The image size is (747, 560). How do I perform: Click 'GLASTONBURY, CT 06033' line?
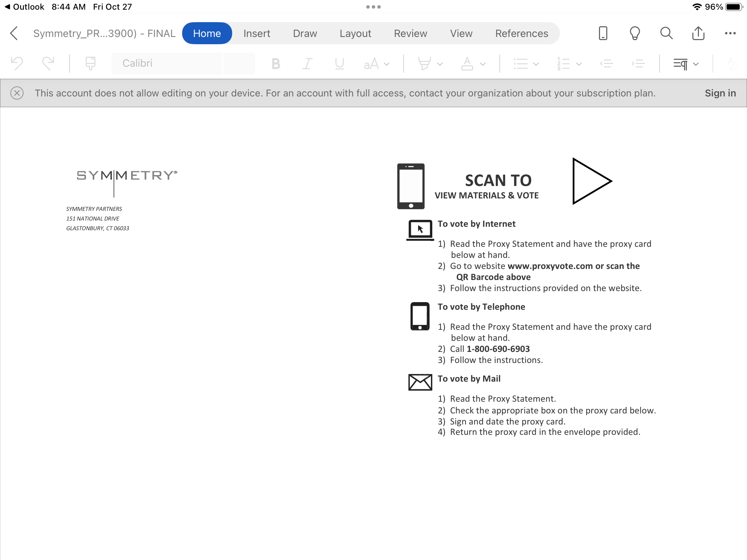(x=98, y=228)
